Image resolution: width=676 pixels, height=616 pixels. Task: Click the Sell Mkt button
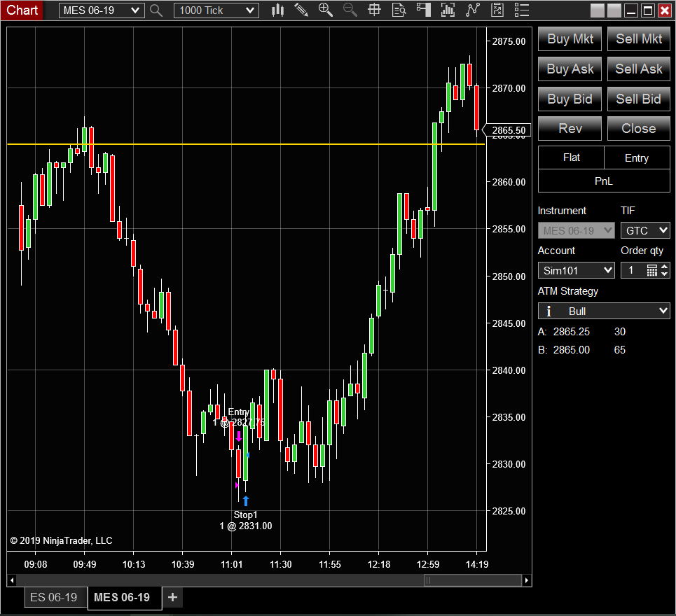(638, 38)
